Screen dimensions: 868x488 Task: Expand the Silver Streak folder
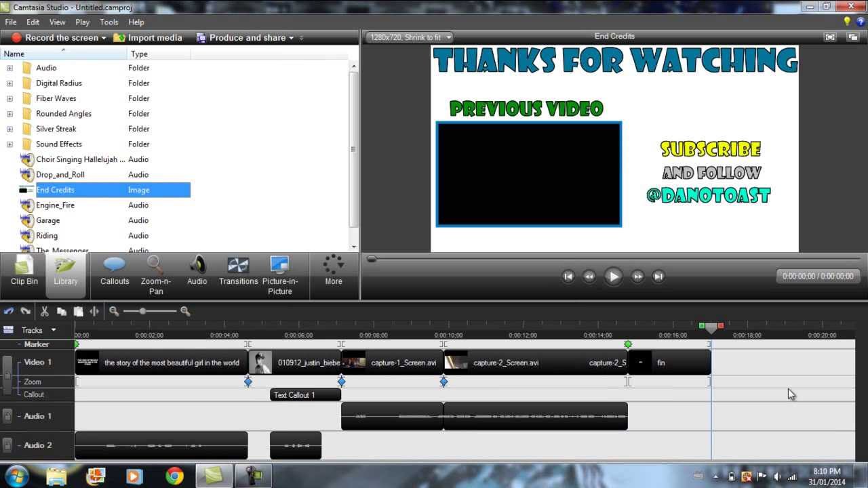click(9, 129)
